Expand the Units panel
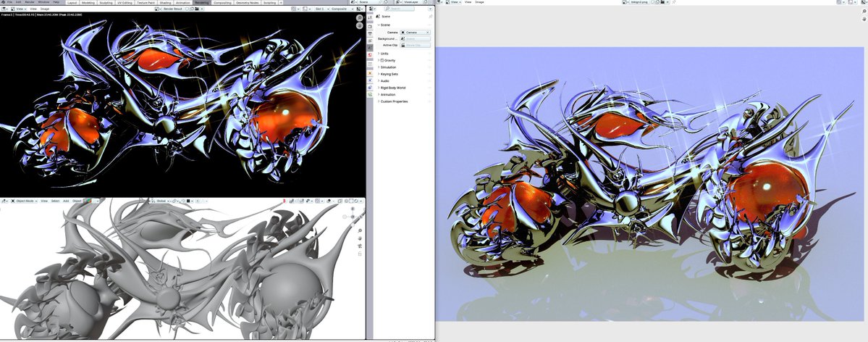868x342 pixels. (384, 54)
